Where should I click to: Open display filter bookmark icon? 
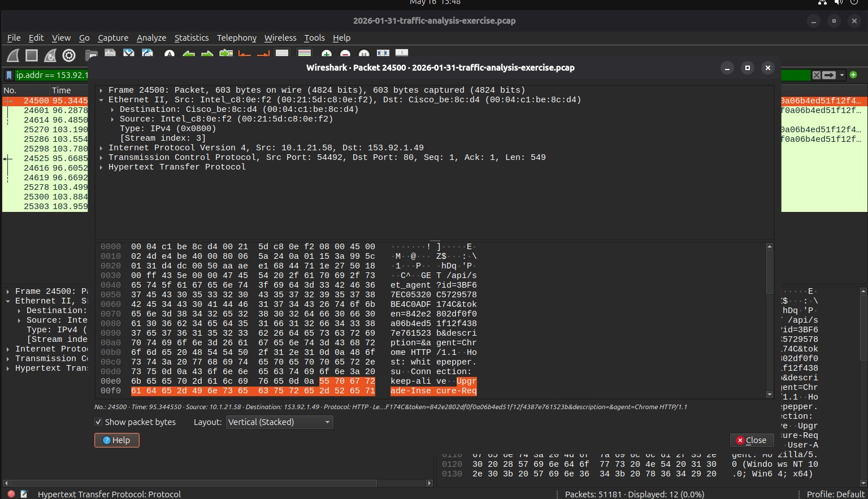coord(9,75)
